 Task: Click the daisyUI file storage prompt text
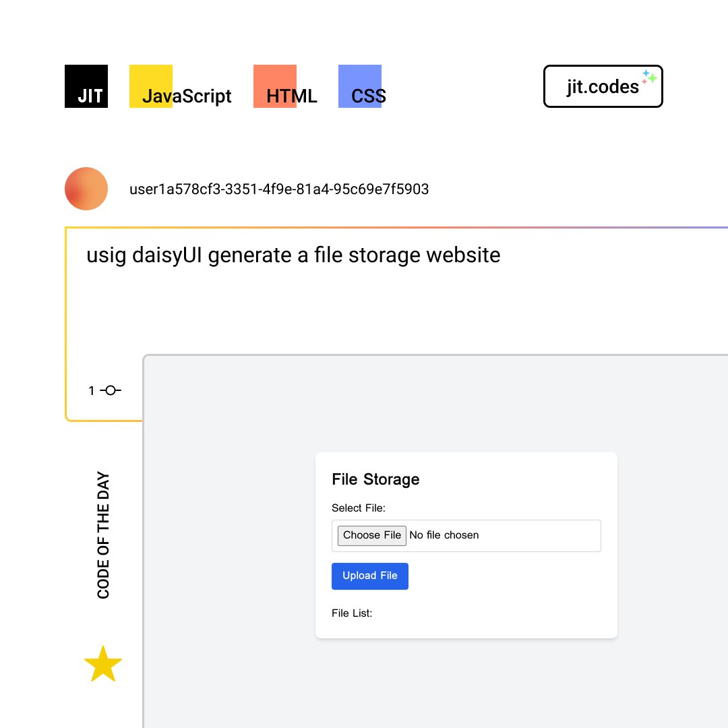293,255
